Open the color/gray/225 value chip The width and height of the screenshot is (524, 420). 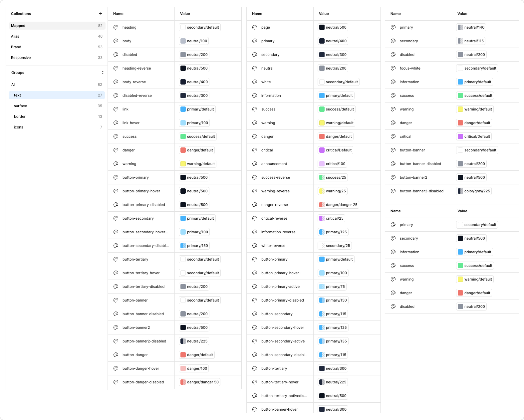click(x=474, y=191)
